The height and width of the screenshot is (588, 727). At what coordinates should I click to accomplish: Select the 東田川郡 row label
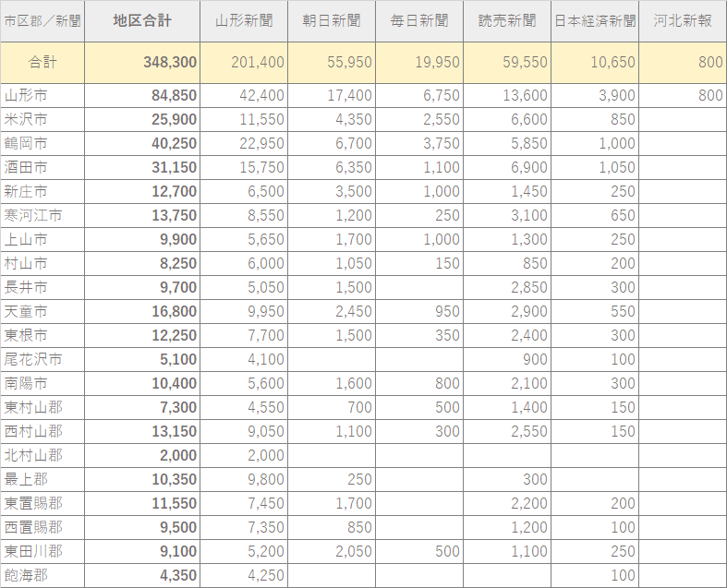[x=42, y=551]
